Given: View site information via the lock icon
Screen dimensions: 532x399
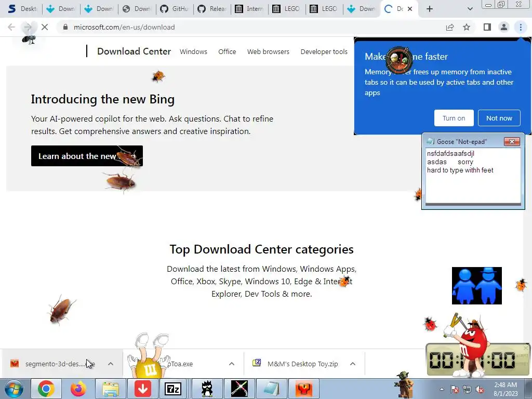Looking at the screenshot, I should pyautogui.click(x=65, y=27).
